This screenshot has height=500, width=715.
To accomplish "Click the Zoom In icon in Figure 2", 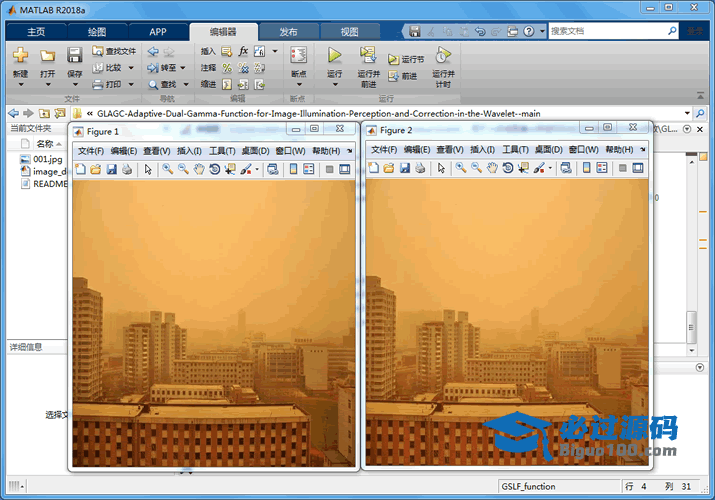I will coord(461,168).
